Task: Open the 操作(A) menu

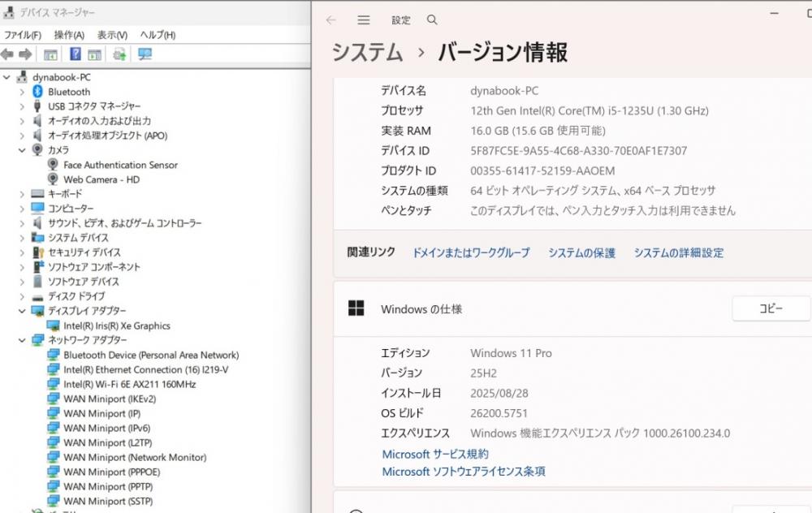Action: [x=69, y=35]
